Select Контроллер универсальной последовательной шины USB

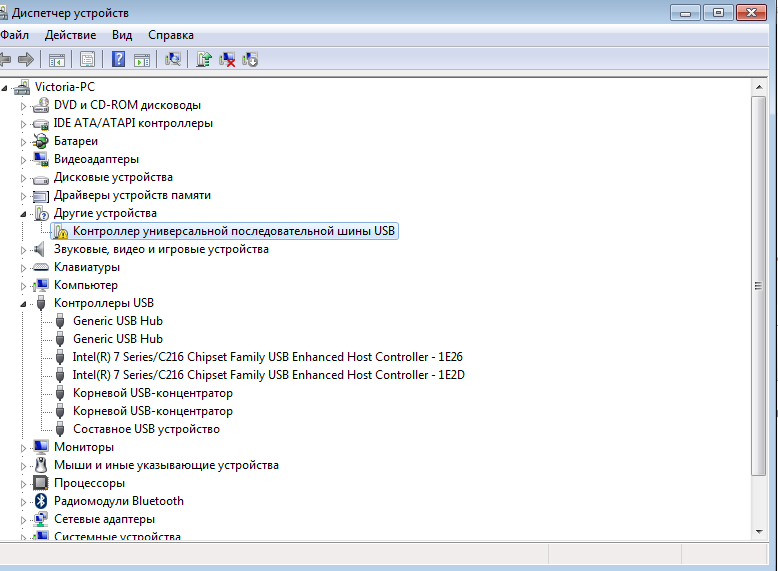234,231
